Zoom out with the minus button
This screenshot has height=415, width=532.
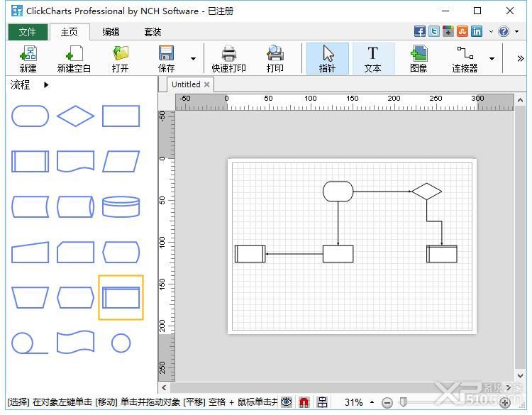[x=387, y=403]
